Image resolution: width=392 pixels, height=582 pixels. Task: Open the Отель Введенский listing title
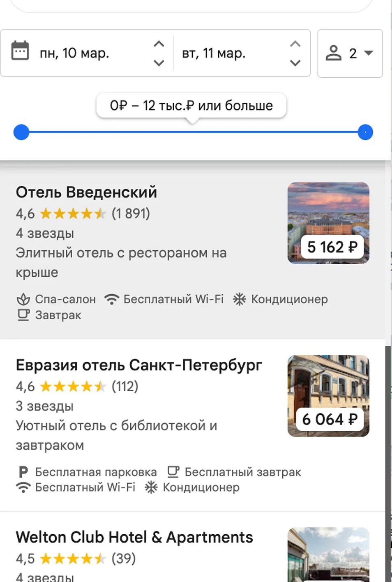coord(86,192)
